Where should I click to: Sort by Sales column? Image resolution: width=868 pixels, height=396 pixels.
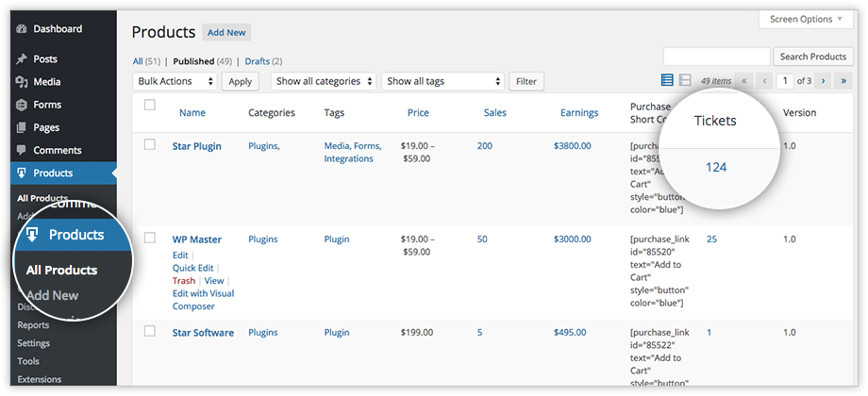click(x=495, y=113)
